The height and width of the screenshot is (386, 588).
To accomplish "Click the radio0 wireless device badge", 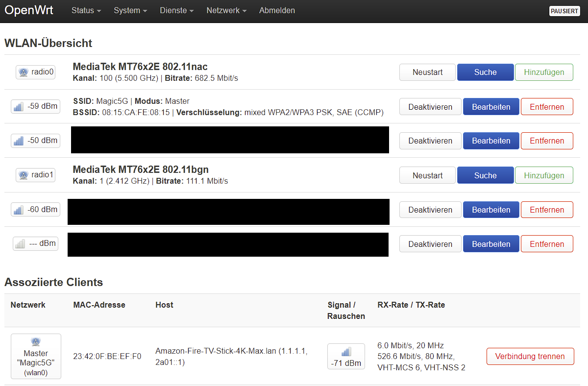I will coord(35,72).
